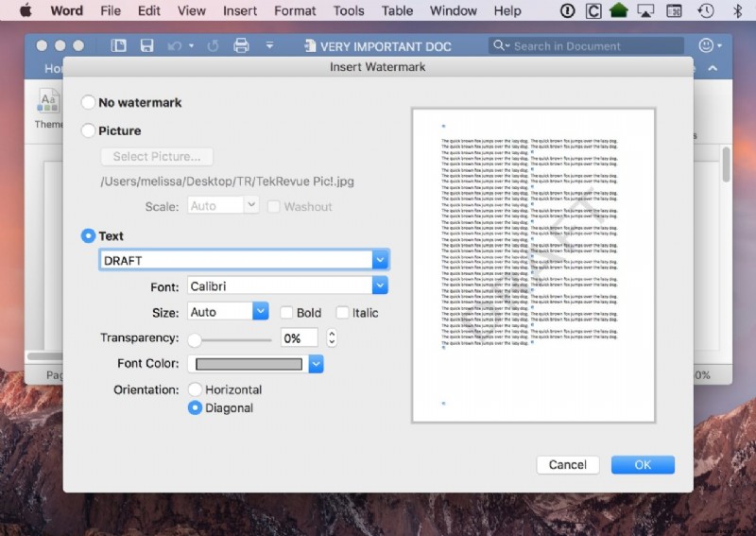This screenshot has width=756, height=536.
Task: Open the Size Auto dropdown
Action: (261, 311)
